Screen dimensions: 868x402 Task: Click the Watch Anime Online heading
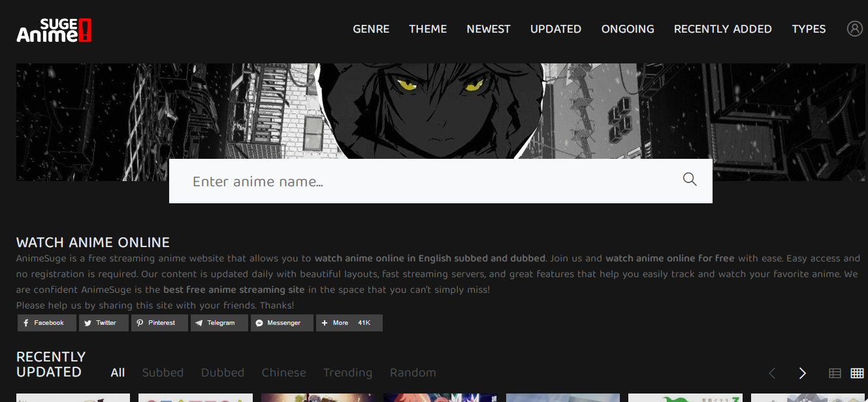click(x=93, y=243)
